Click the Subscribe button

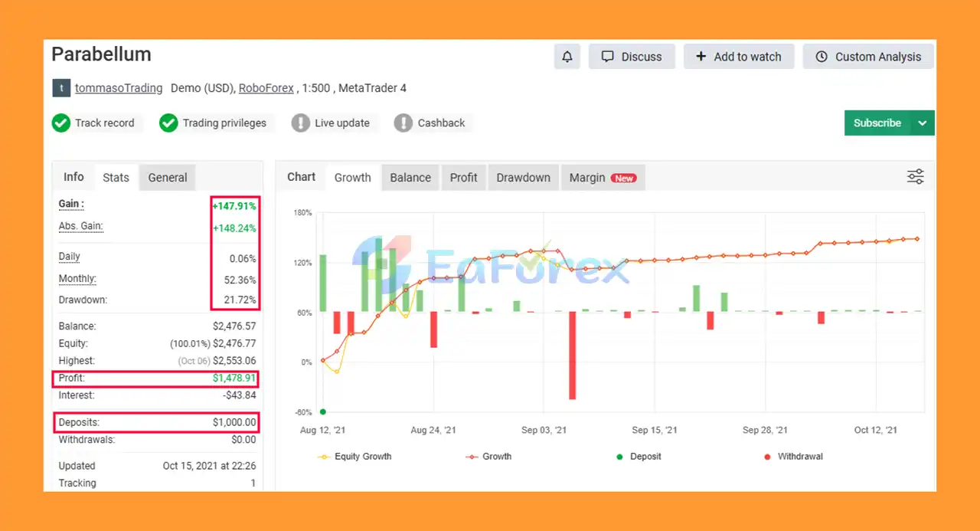click(x=877, y=123)
